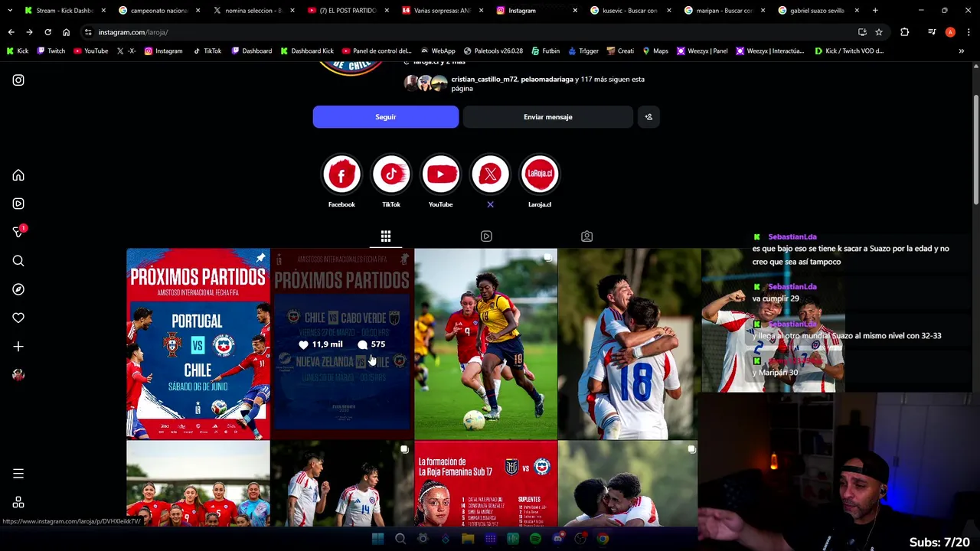Click Enviar mensaje button
This screenshot has height=551, width=980.
coord(548,117)
